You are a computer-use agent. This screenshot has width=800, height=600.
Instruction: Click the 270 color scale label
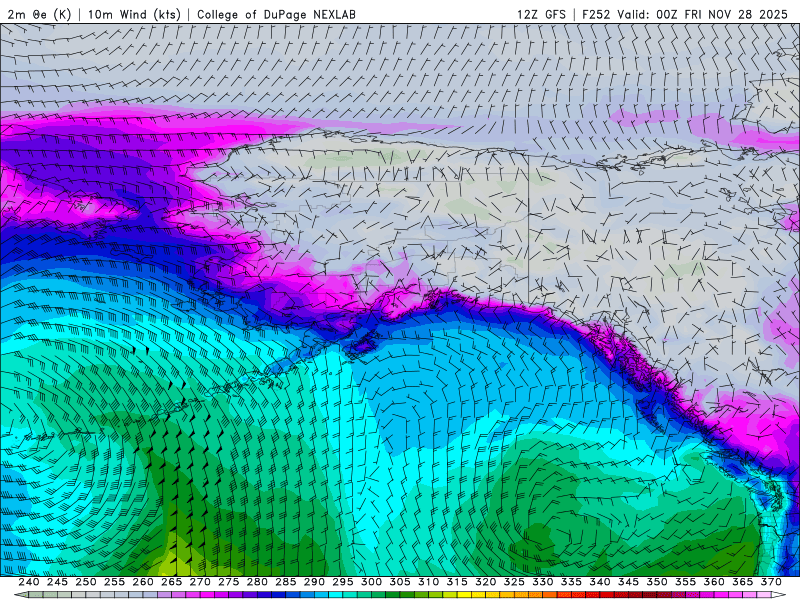pyautogui.click(x=200, y=582)
